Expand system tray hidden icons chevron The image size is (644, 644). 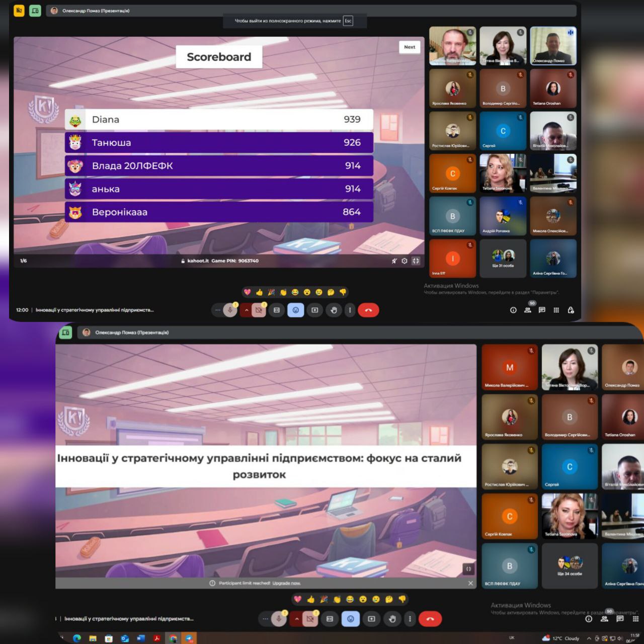tap(589, 638)
